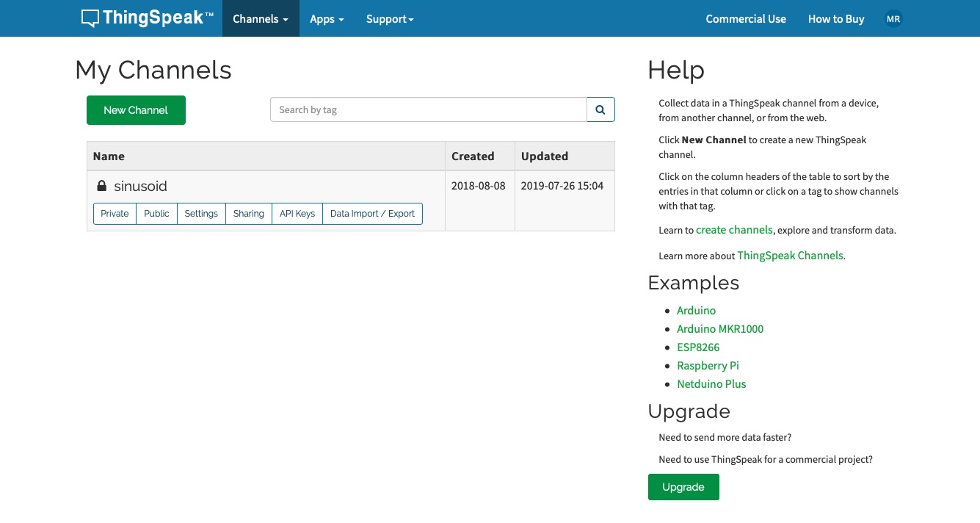The width and height of the screenshot is (980, 523).
Task: Focus the Search by tag field
Action: (428, 109)
